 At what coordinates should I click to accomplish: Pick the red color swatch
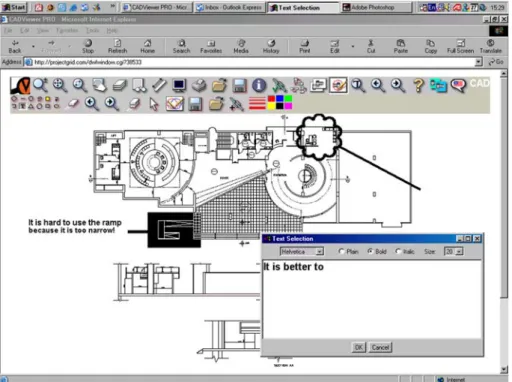271,99
